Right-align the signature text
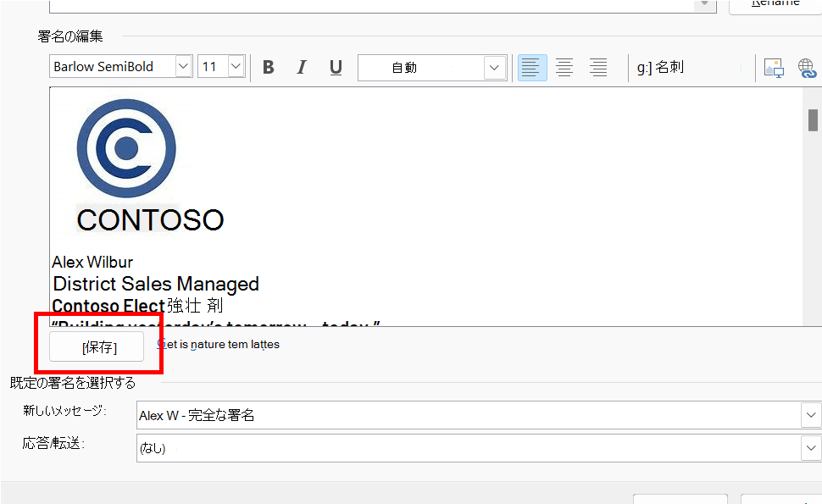The image size is (822, 504). 598,68
